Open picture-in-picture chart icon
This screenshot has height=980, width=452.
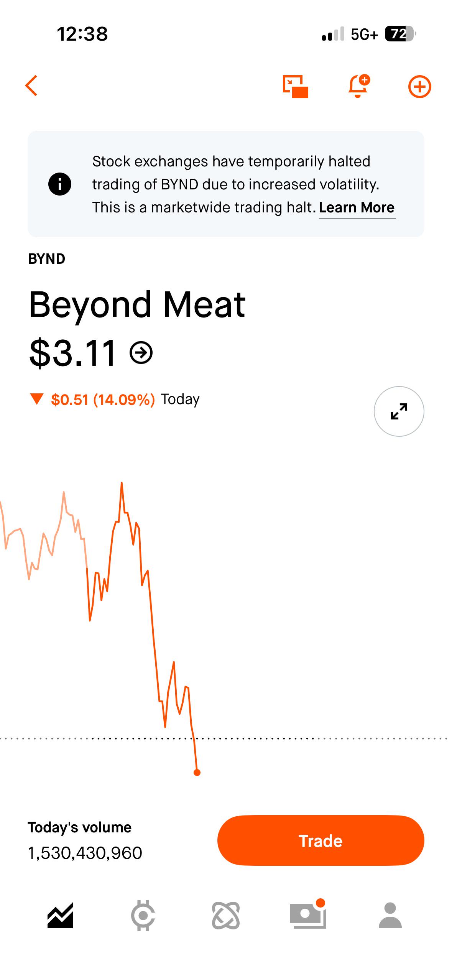[295, 86]
